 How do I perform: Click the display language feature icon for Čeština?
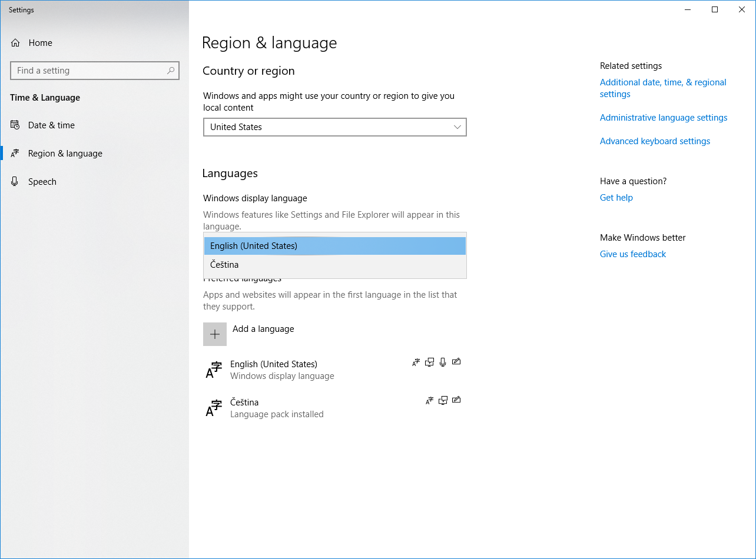(430, 401)
